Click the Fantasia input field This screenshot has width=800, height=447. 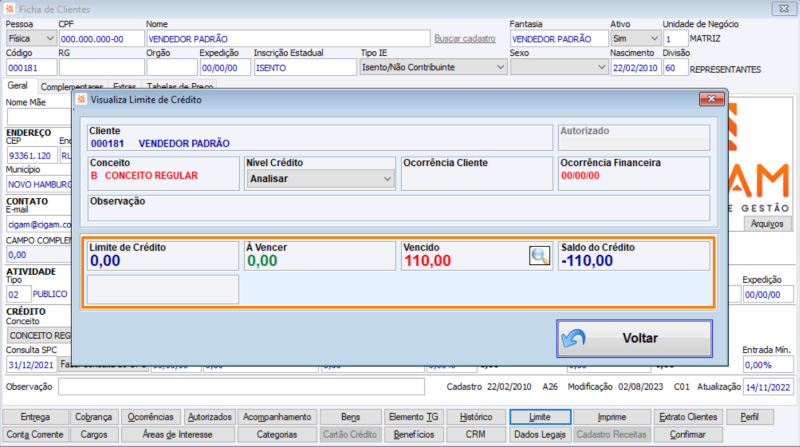(559, 39)
